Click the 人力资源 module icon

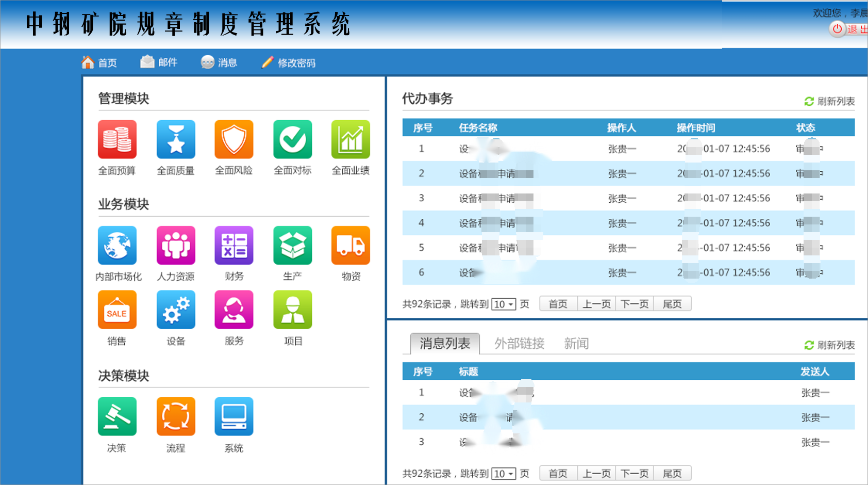(175, 246)
